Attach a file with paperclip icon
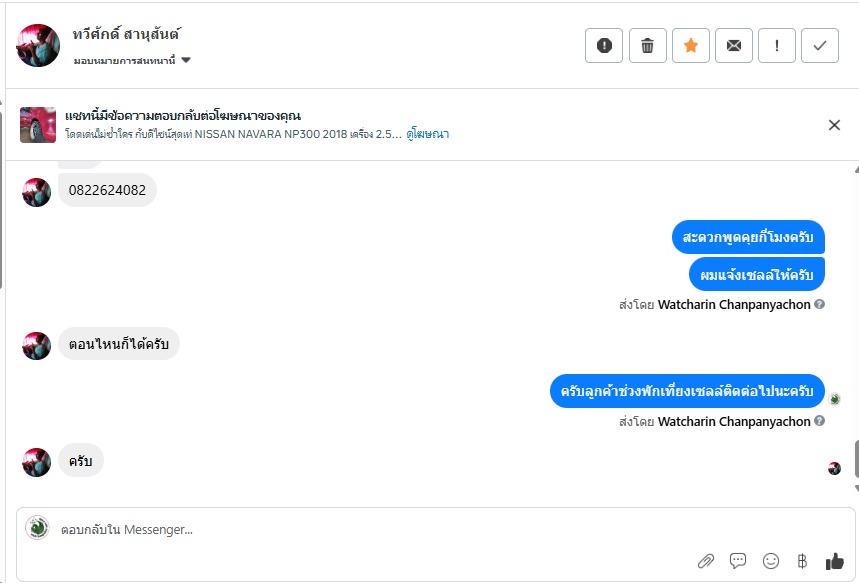The image size is (859, 583). [x=706, y=561]
